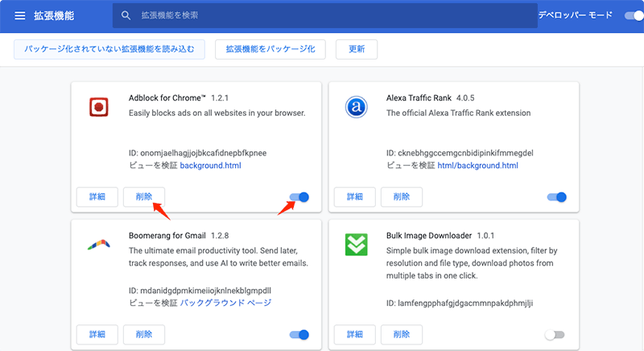This screenshot has width=644, height=351.
Task: Disable Boomerang for Gmail extension
Action: [x=299, y=335]
